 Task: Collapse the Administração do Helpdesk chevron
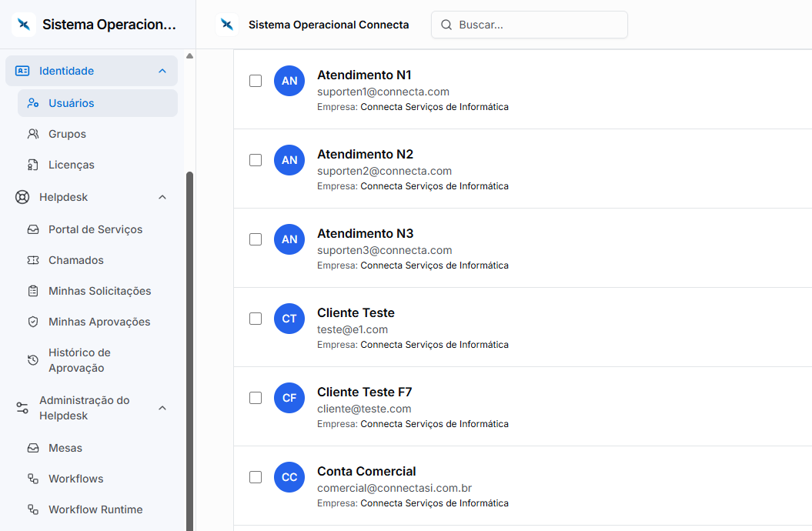(x=162, y=408)
